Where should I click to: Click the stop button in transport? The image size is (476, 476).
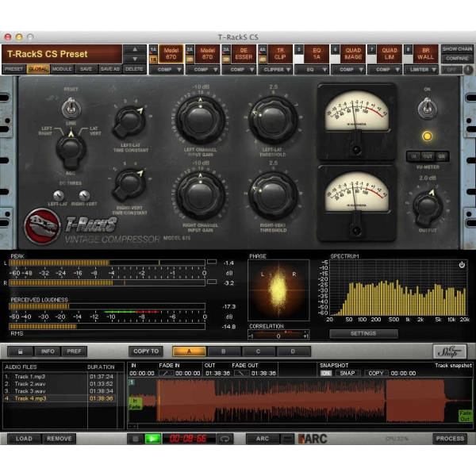pos(136,439)
